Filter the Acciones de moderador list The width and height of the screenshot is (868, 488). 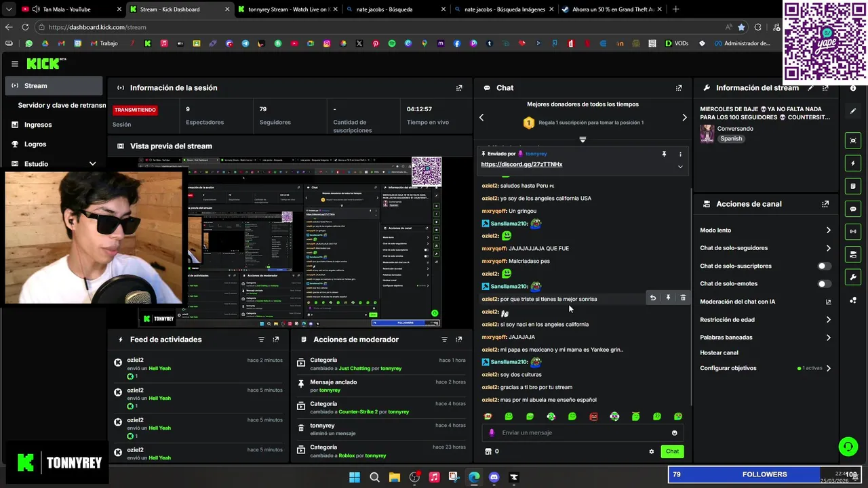click(x=444, y=340)
